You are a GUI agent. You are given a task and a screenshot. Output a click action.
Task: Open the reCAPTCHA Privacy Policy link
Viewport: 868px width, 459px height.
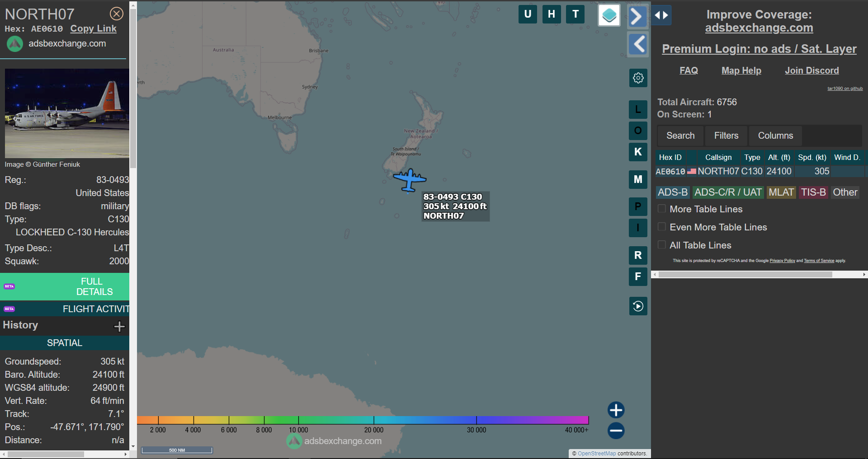(x=782, y=261)
